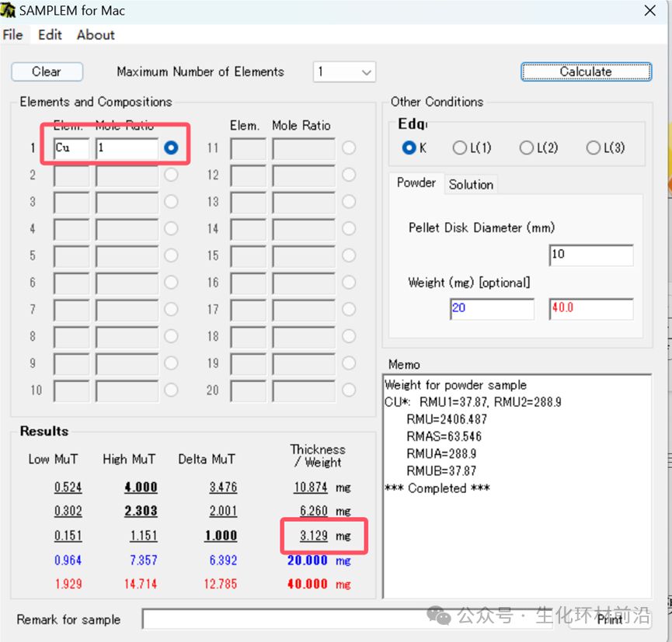Select the K edge radio button
Viewport: 672px width, 642px height.
coord(409,147)
